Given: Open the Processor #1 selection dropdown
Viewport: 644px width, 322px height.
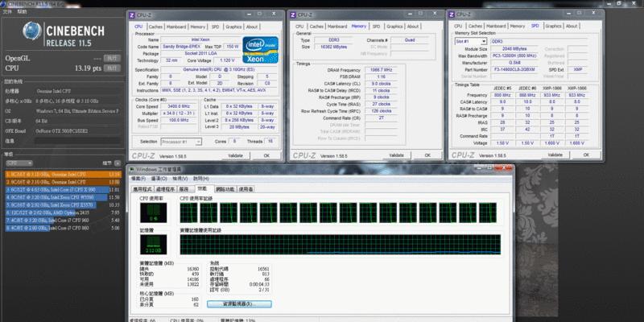Looking at the screenshot, I should point(181,142).
